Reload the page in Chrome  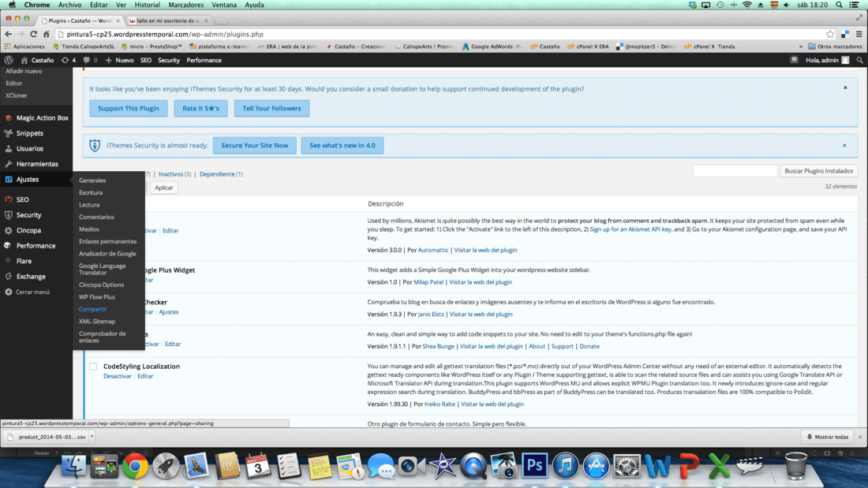pyautogui.click(x=34, y=35)
